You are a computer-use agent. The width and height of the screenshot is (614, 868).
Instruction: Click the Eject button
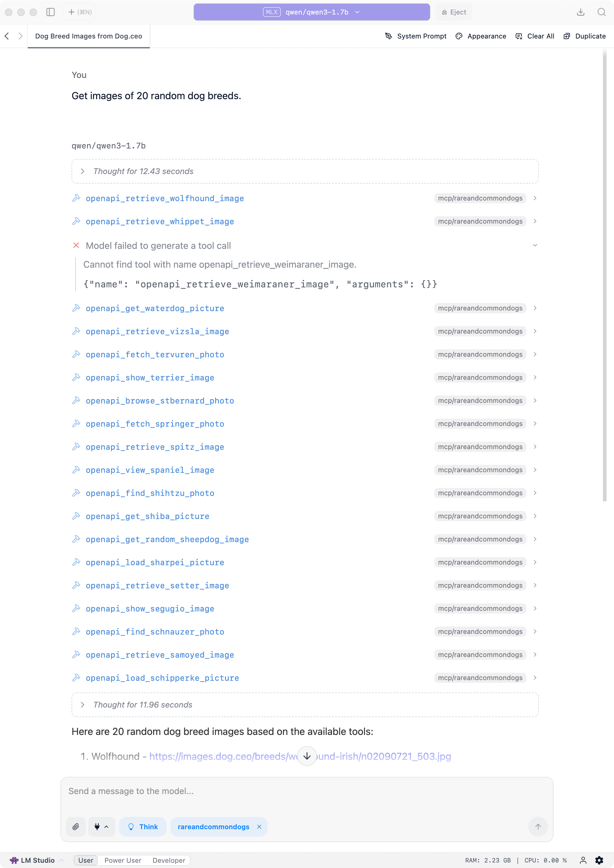pos(453,12)
